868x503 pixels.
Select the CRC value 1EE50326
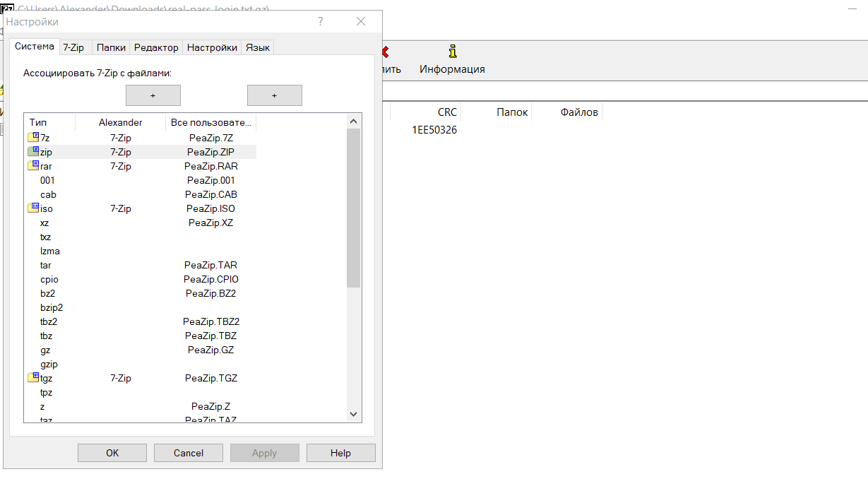pos(434,130)
